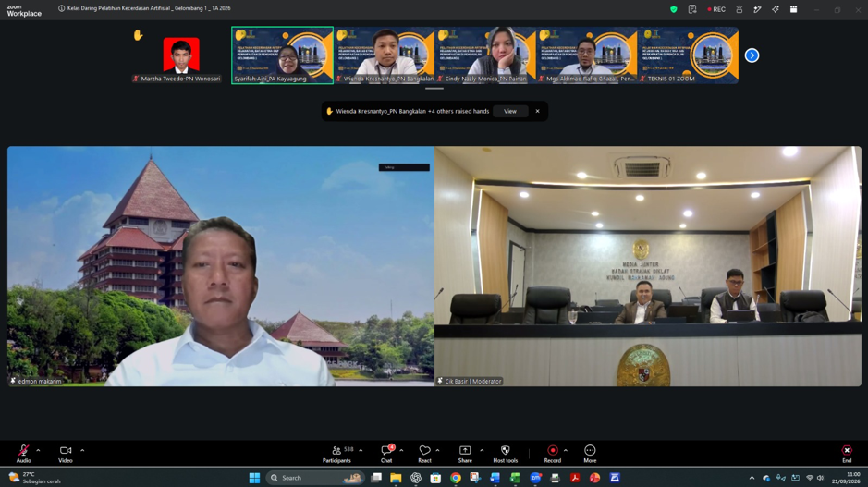
Task: Switch to the Zoom taskbar icon
Action: tap(535, 478)
